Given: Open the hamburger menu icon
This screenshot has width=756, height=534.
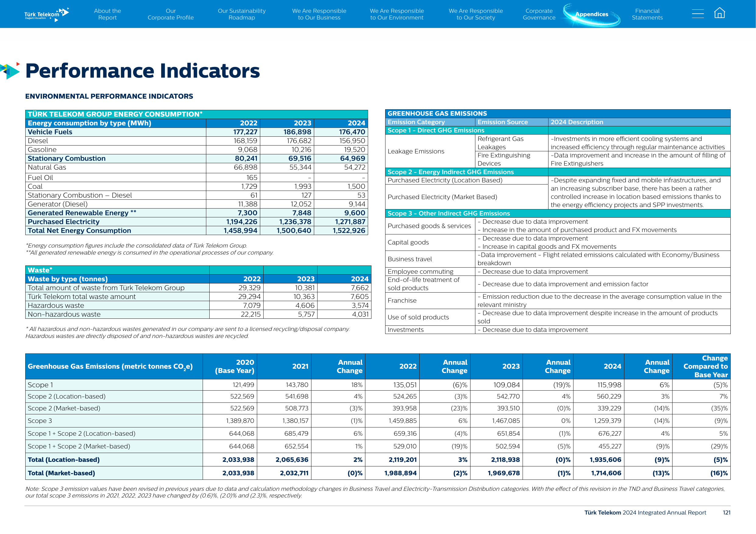Looking at the screenshot, I should (x=697, y=13).
